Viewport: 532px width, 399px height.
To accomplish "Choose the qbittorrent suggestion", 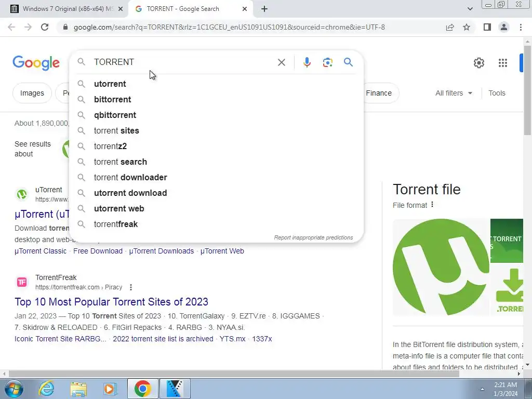I will pyautogui.click(x=216, y=115).
